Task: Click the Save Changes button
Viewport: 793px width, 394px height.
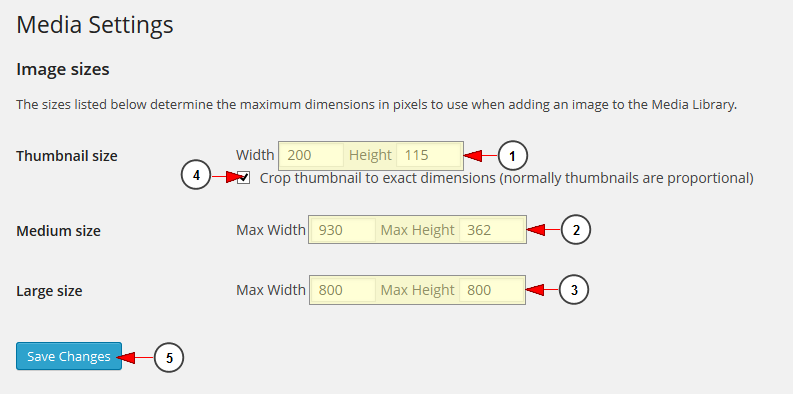Action: (x=69, y=356)
